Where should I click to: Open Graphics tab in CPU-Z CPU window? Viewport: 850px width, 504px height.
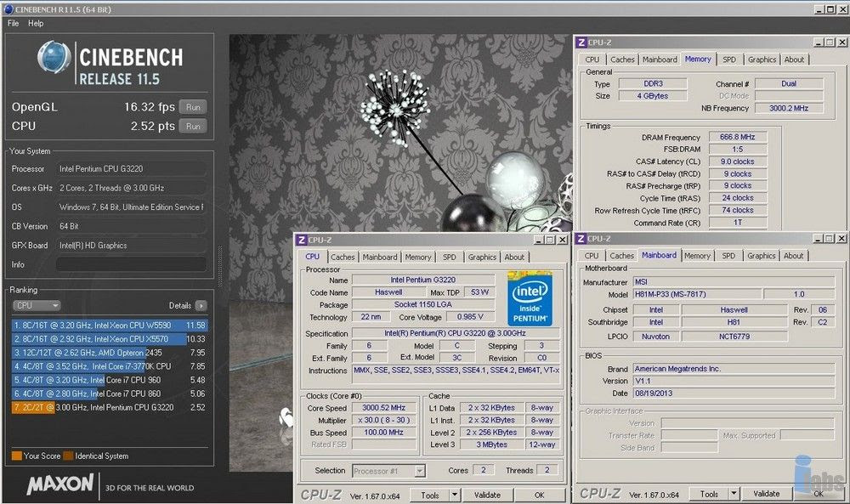coord(482,258)
